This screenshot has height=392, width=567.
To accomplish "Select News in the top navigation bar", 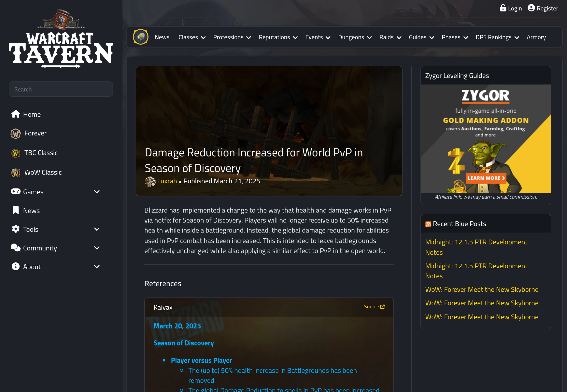I will [162, 37].
